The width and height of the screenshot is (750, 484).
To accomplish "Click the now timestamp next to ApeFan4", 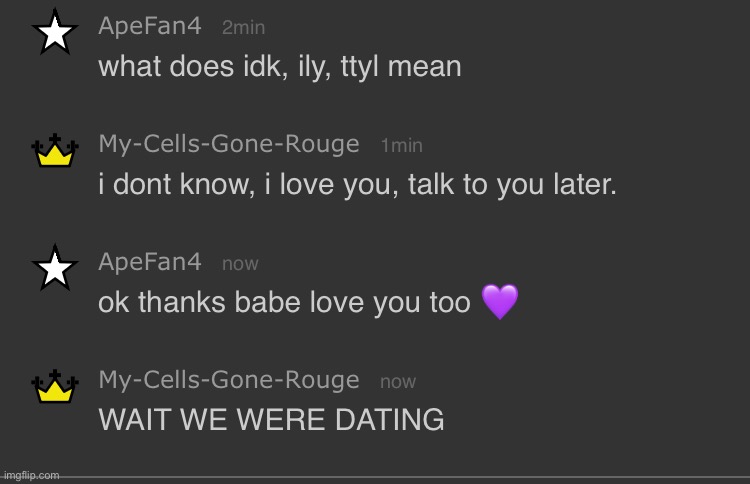I will [240, 264].
